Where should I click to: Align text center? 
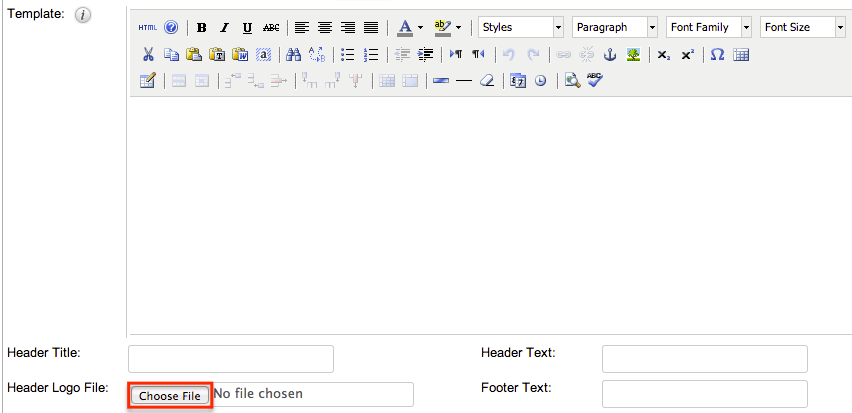[325, 27]
